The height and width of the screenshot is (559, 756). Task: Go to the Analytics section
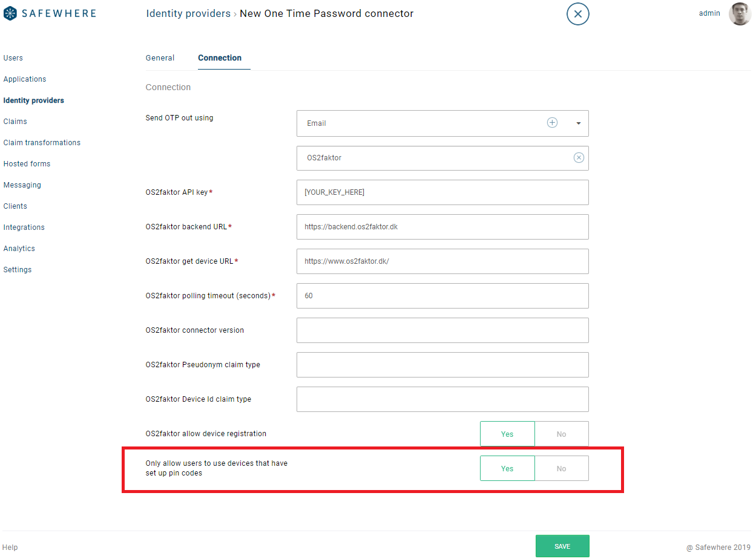(19, 248)
